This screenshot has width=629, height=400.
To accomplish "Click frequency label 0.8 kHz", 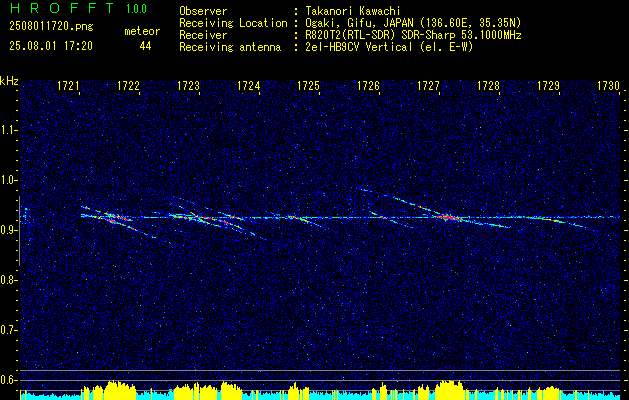I will [x=8, y=280].
